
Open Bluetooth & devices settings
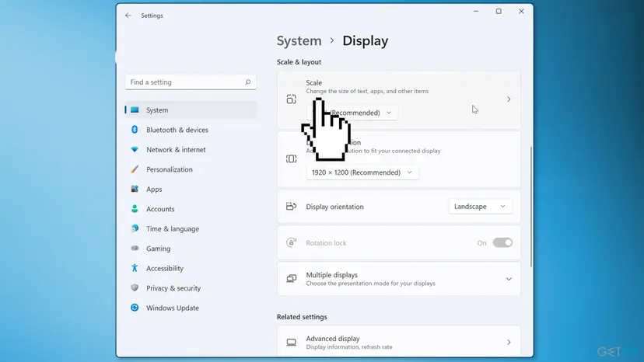191,130
